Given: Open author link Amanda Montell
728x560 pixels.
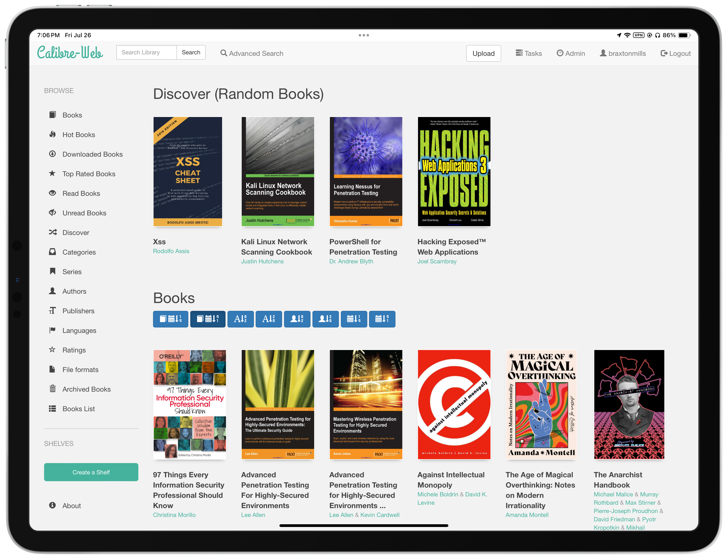Looking at the screenshot, I should pyautogui.click(x=527, y=515).
